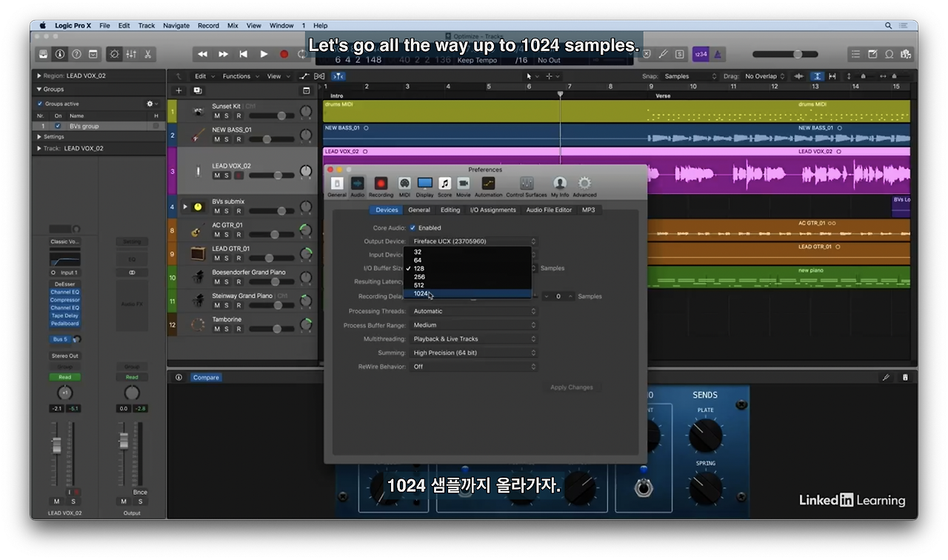Open the Process Buffer Range dropdown
This screenshot has width=948, height=560.
473,325
